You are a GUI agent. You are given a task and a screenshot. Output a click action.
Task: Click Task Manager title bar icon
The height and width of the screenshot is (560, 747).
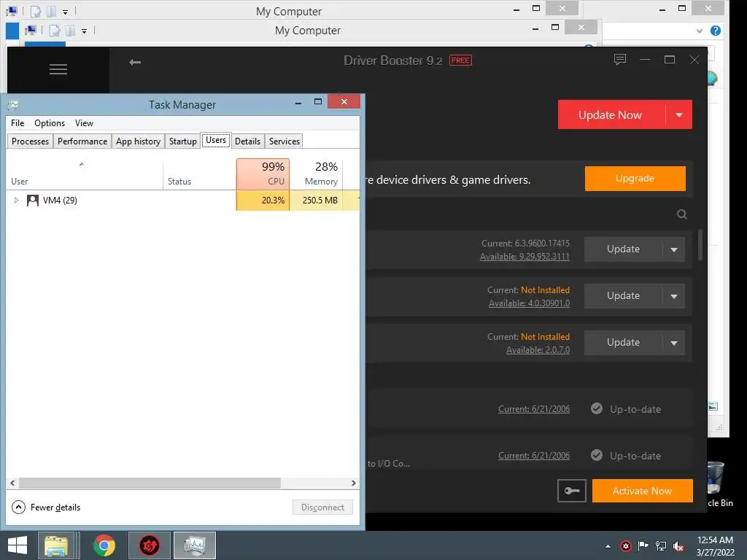coord(13,104)
